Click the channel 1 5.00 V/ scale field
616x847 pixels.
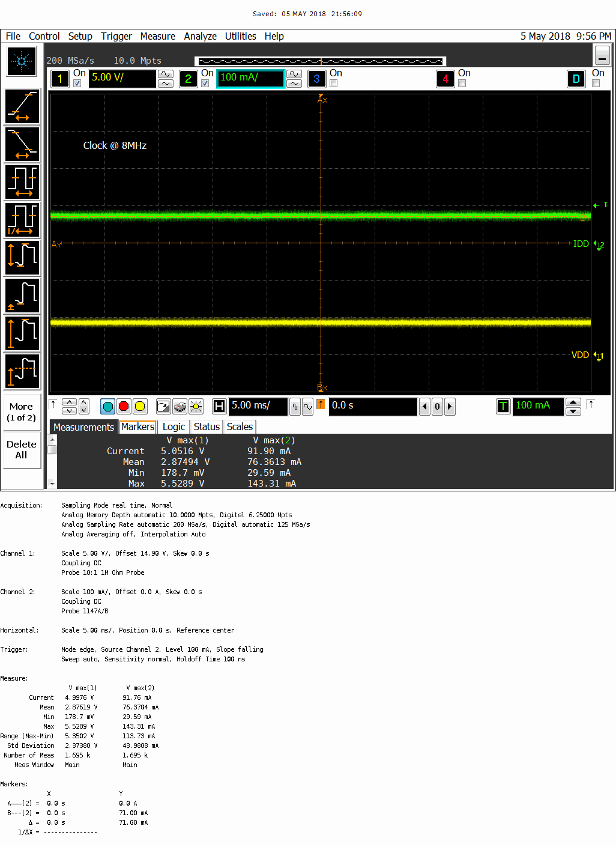click(122, 79)
